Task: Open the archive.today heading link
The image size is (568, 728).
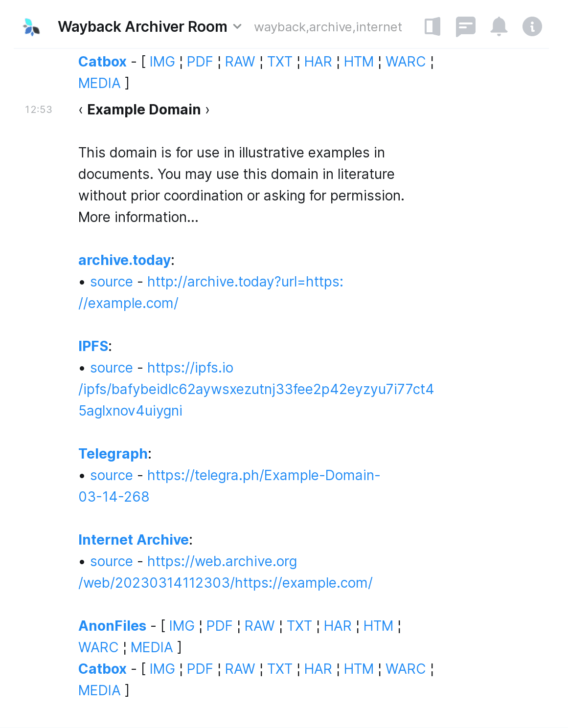Action: (124, 260)
